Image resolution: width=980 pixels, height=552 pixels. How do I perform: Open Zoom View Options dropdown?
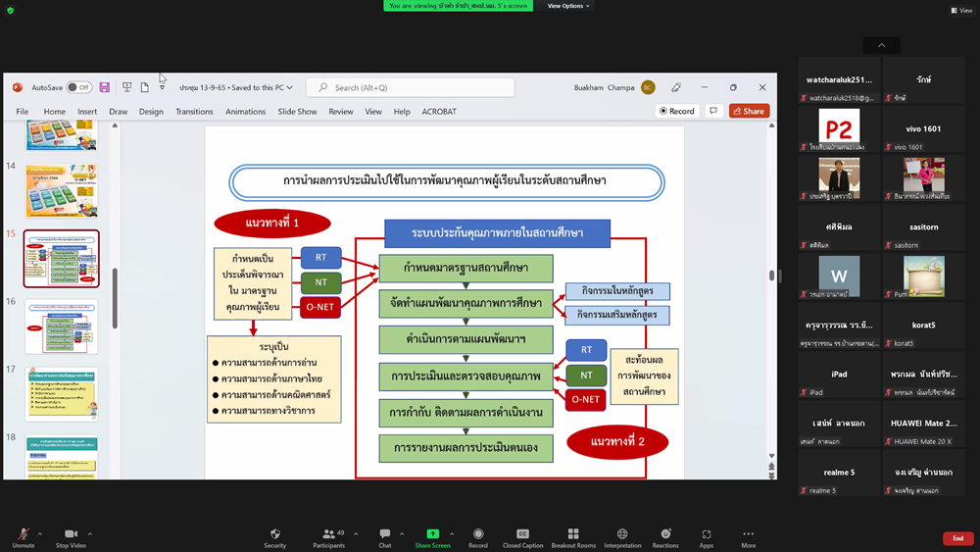(x=568, y=6)
